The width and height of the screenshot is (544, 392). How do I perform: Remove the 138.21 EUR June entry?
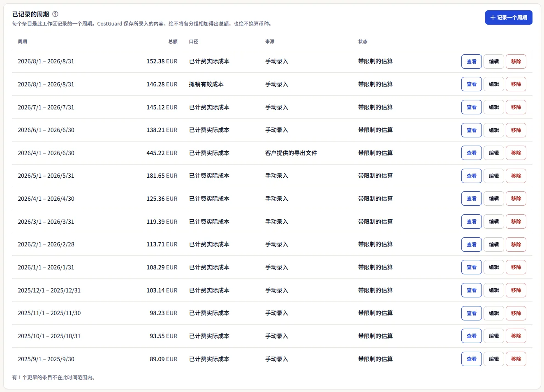(x=516, y=130)
